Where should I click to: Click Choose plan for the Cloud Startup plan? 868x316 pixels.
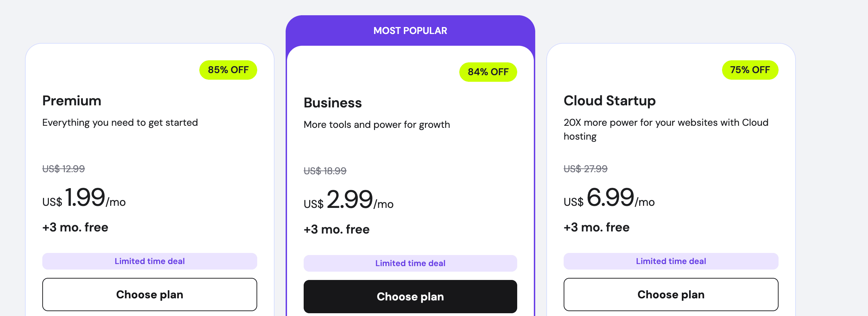671,294
